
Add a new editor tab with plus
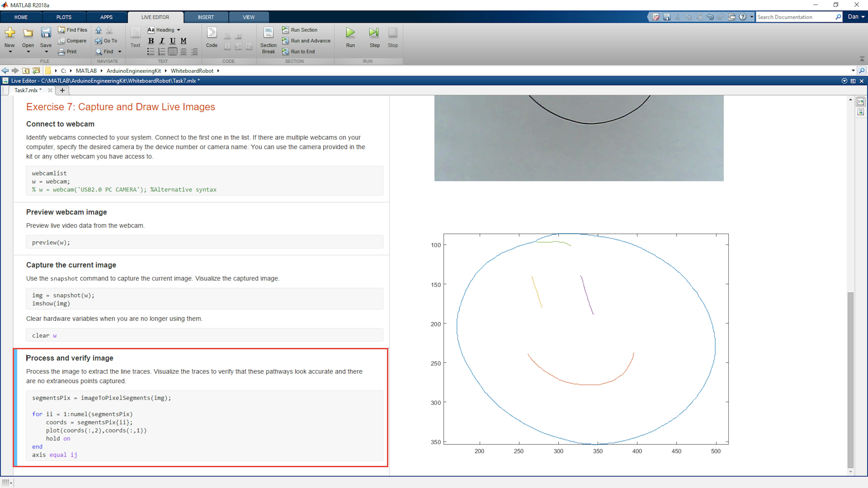pos(62,90)
